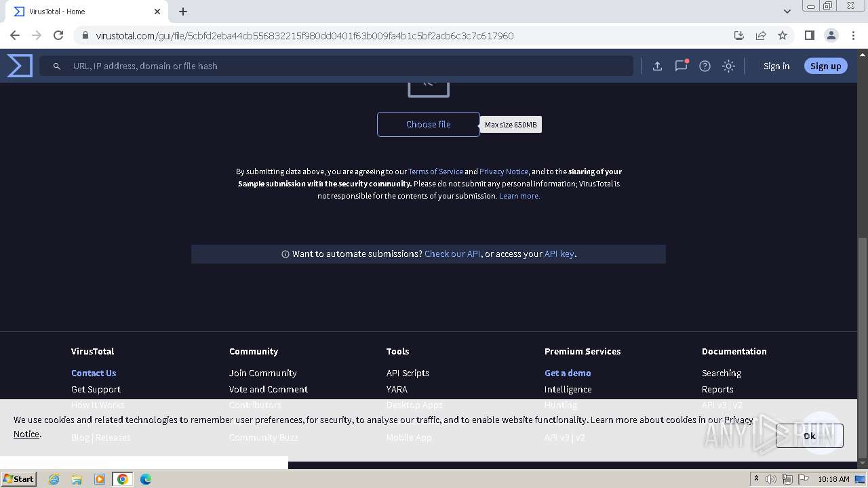The image size is (868, 488).
Task: Open the Privacy Notice link in disclaimer
Action: coord(504,171)
